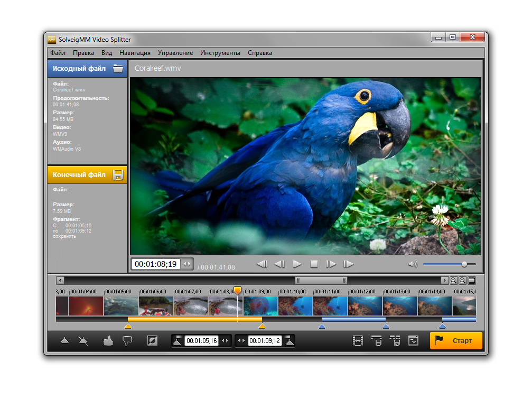Click the Исходный файл panel header
Viewport: 532px width, 399px height.
79,69
